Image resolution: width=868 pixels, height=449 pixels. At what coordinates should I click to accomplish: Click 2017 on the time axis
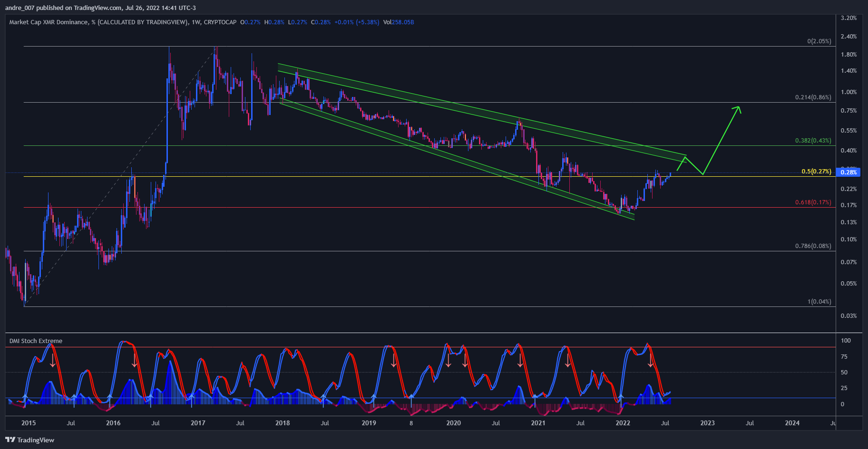point(198,423)
